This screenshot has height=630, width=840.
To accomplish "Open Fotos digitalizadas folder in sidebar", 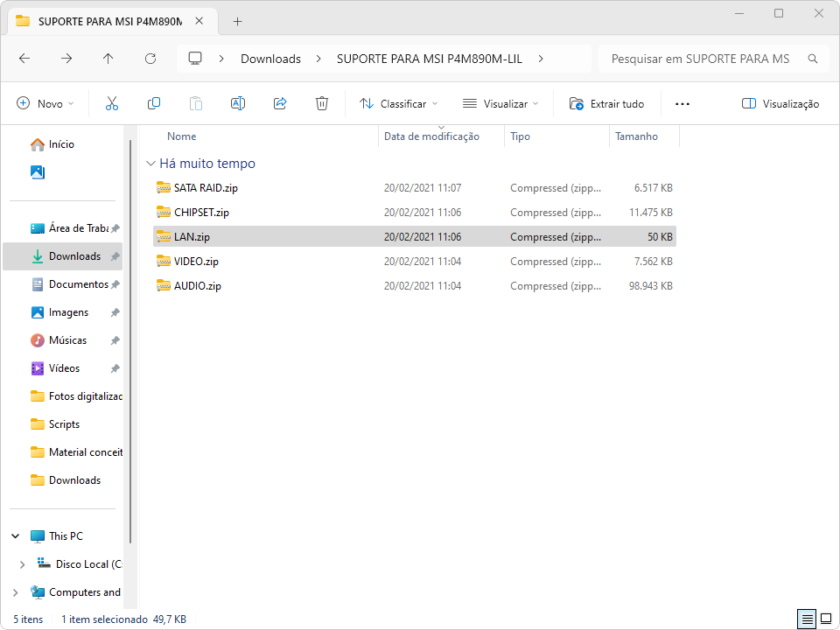I will pos(75,396).
